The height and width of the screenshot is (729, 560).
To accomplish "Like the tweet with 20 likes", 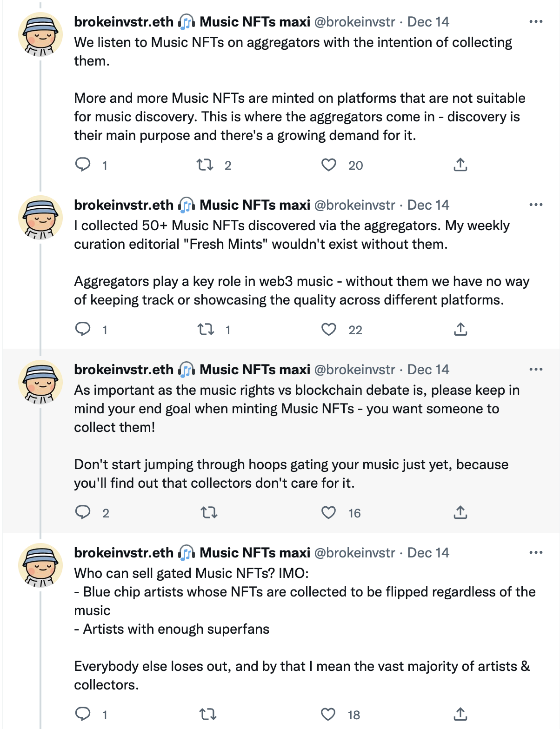I will (x=329, y=165).
